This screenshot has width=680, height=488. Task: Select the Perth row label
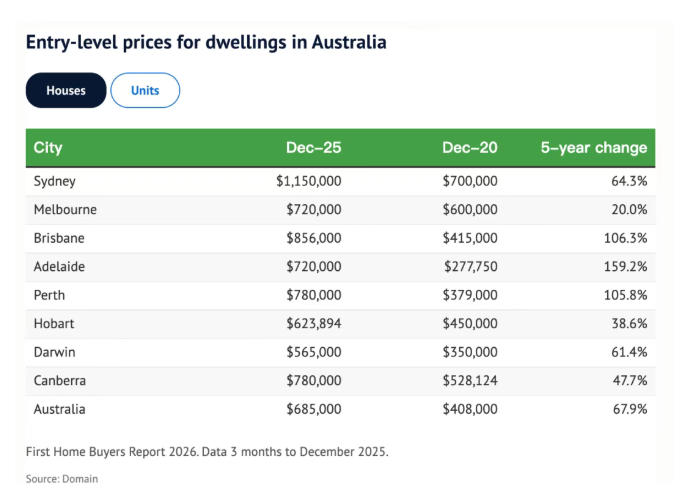point(50,296)
